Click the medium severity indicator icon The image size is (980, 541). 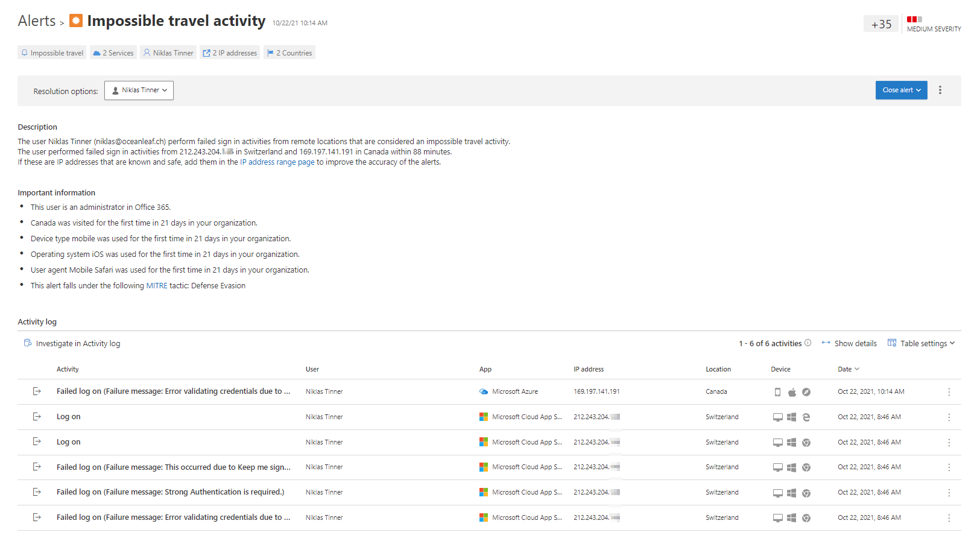(914, 19)
